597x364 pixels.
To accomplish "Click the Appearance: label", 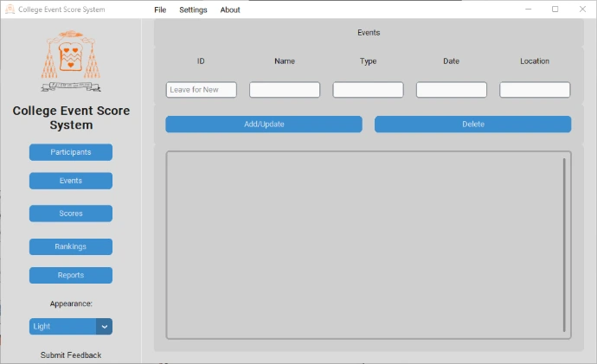I will pos(71,303).
